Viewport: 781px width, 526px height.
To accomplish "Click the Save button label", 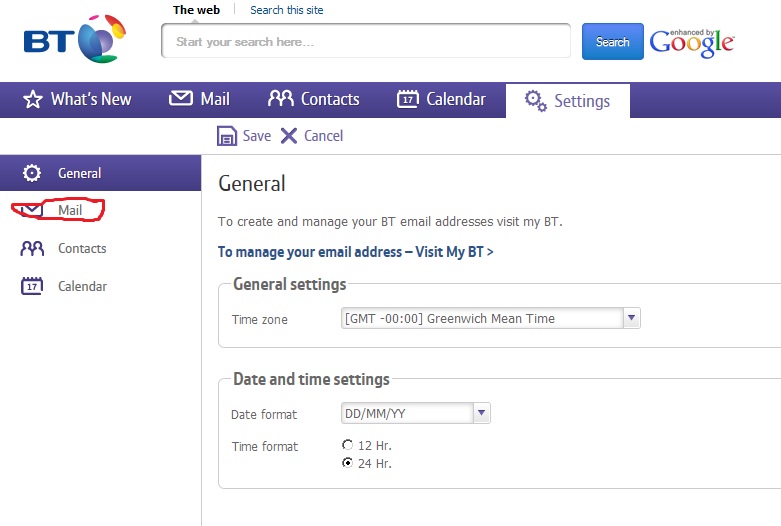I will (x=257, y=136).
